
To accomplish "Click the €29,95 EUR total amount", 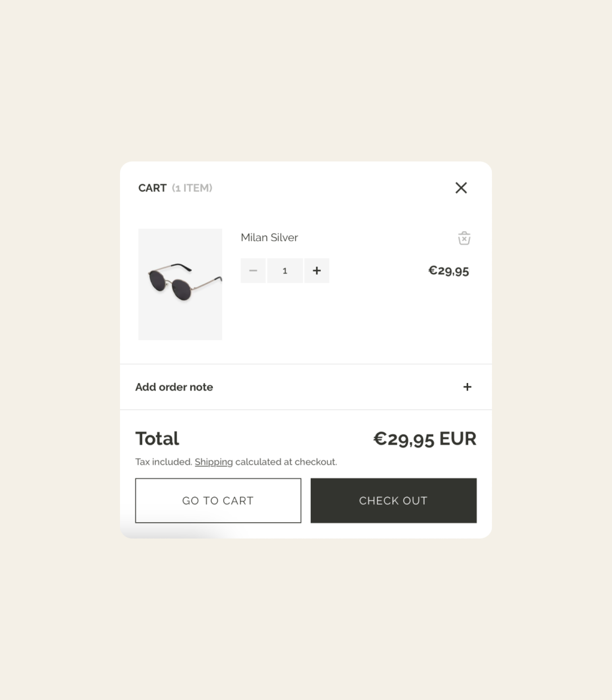I will (x=425, y=438).
